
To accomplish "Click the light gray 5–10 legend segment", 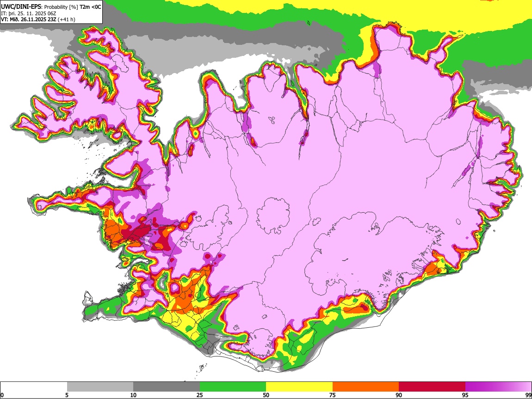I will coord(100,387).
